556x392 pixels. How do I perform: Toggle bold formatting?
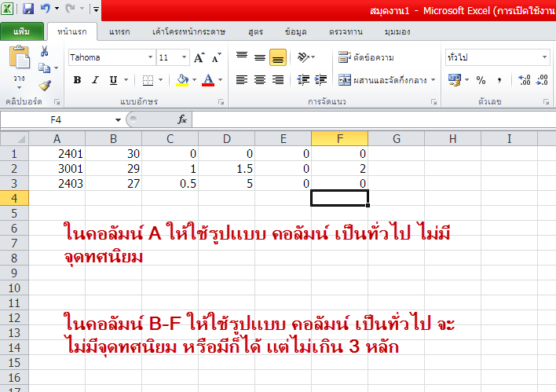point(77,80)
